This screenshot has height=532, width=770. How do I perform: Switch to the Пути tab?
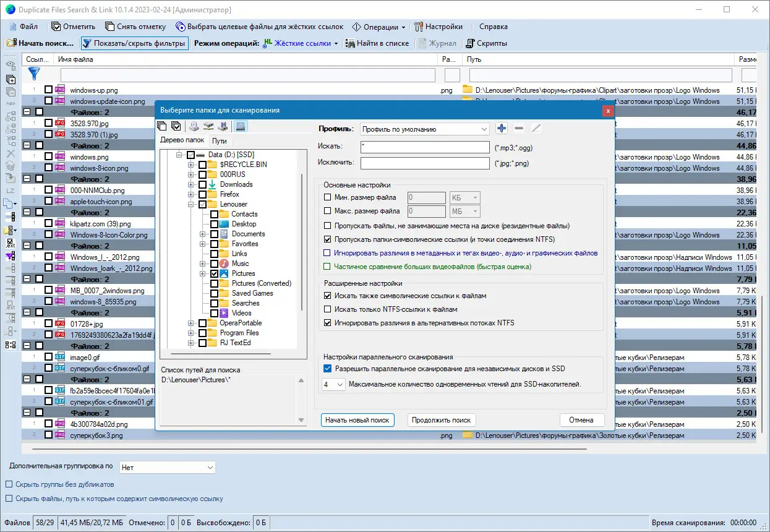(x=219, y=141)
